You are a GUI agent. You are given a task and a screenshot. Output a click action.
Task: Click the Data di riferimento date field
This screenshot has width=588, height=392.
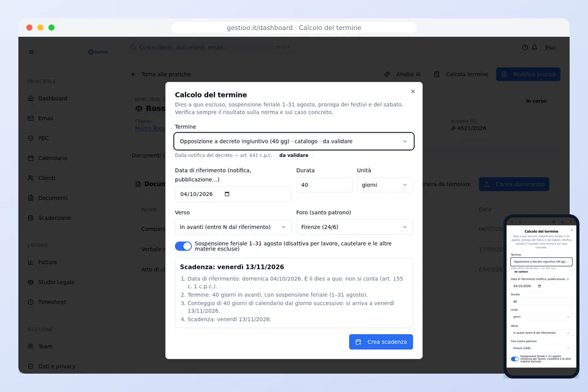(x=233, y=194)
